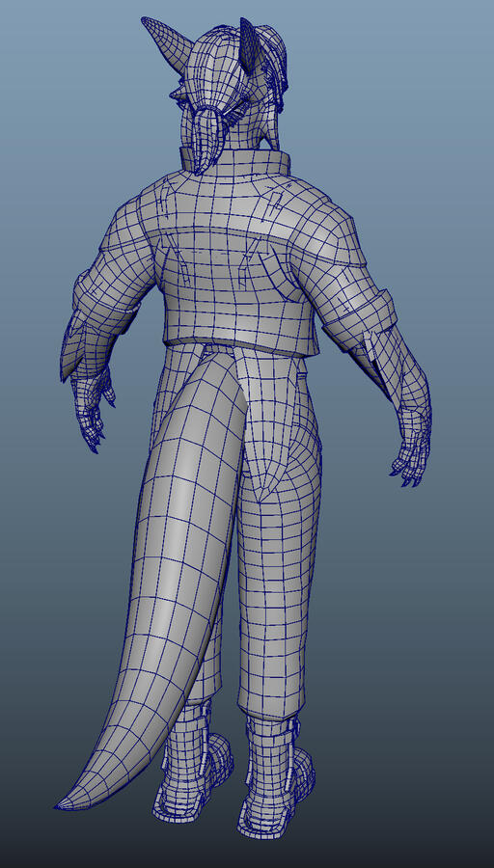Image resolution: width=494 pixels, height=868 pixels.
Task: Select the clawed hand on the left side
Action: coord(93,410)
